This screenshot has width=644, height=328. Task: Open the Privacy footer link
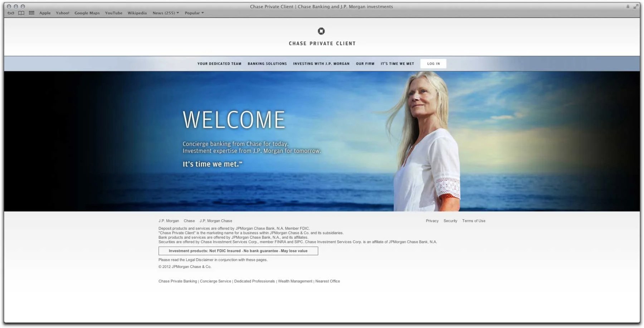point(432,221)
